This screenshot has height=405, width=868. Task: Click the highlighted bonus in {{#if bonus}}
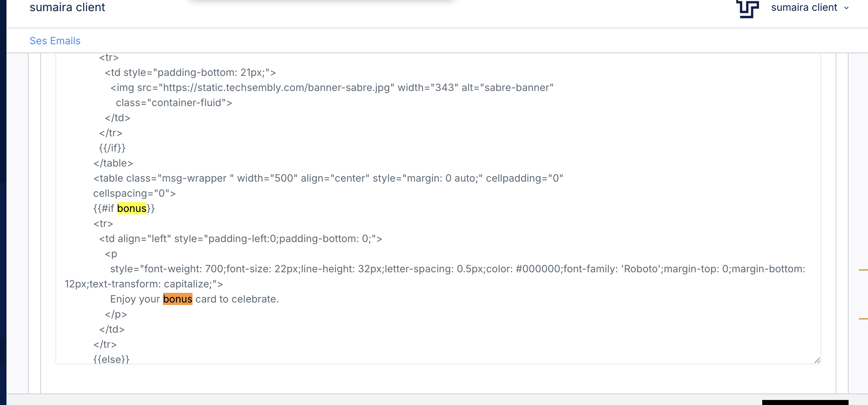click(132, 208)
